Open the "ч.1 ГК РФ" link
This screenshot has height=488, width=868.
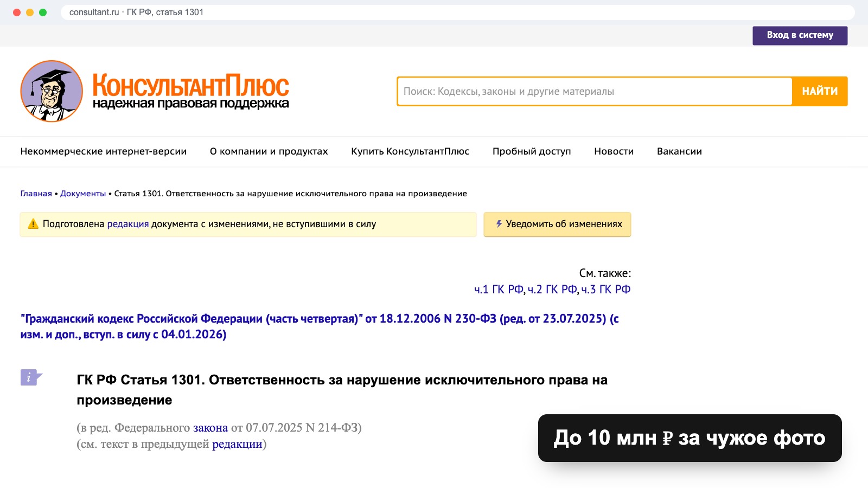pos(499,290)
